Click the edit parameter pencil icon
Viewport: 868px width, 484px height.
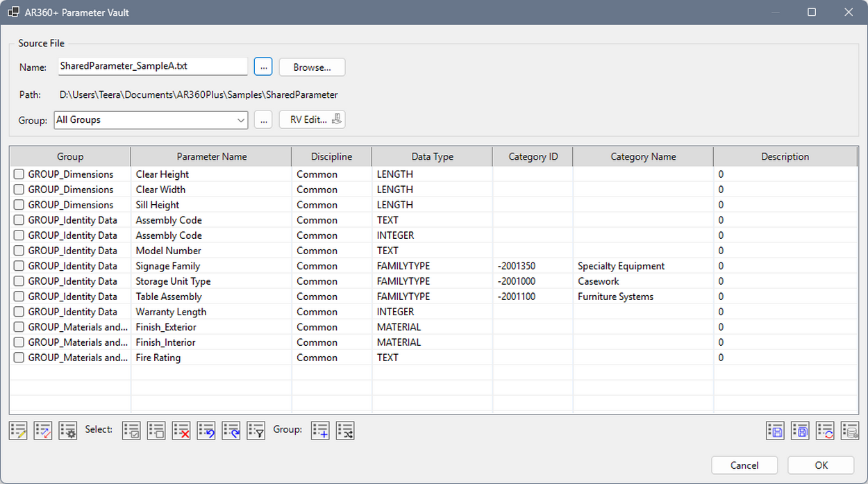click(x=18, y=431)
